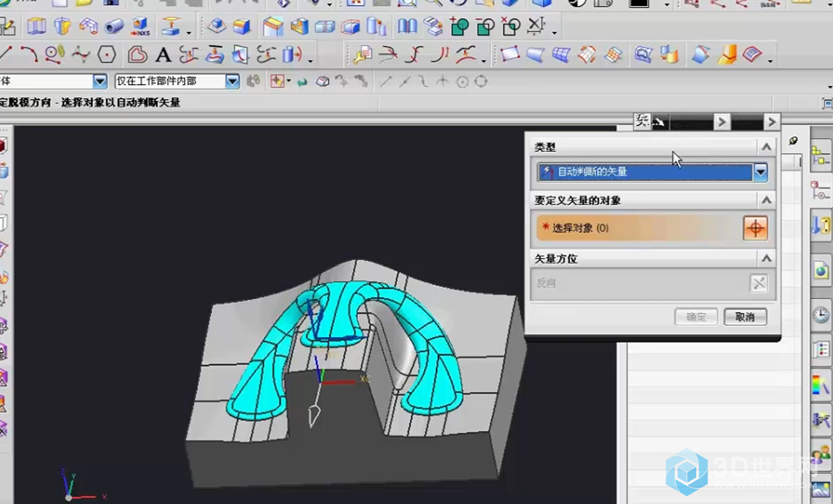Click the wrench edit-curve parameters icon
This screenshot has height=504, width=833.
[362, 54]
